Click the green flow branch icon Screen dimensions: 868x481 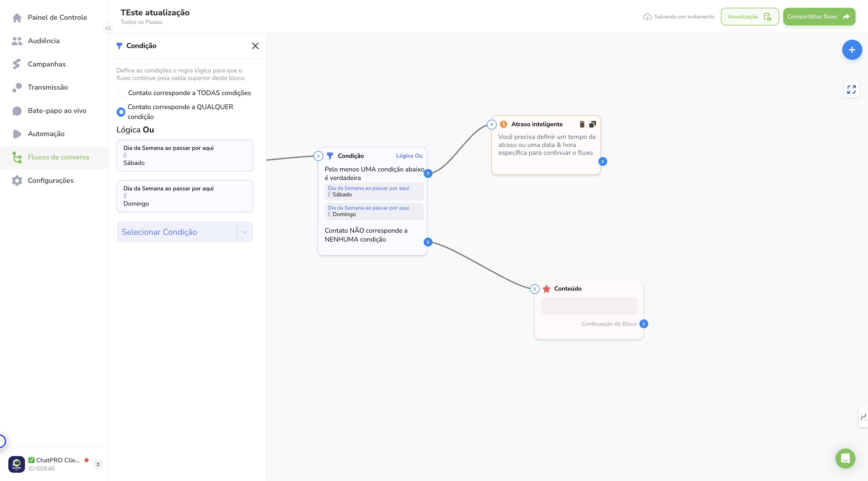pos(17,157)
